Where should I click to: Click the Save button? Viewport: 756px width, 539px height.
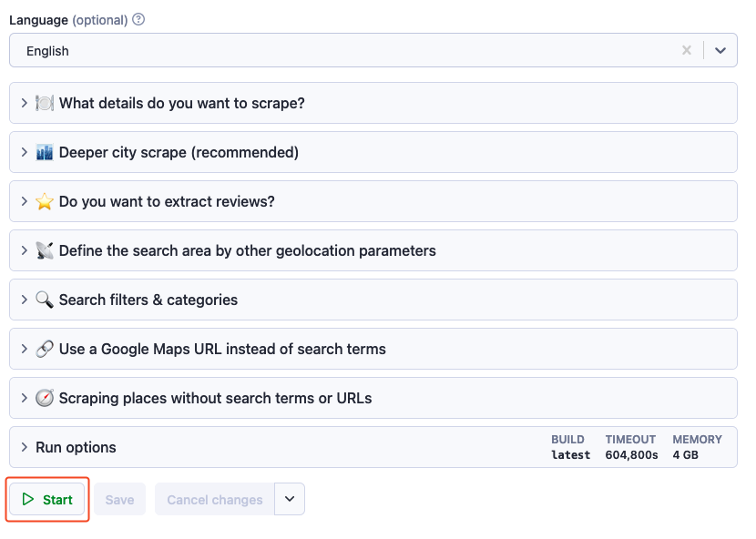tap(119, 500)
